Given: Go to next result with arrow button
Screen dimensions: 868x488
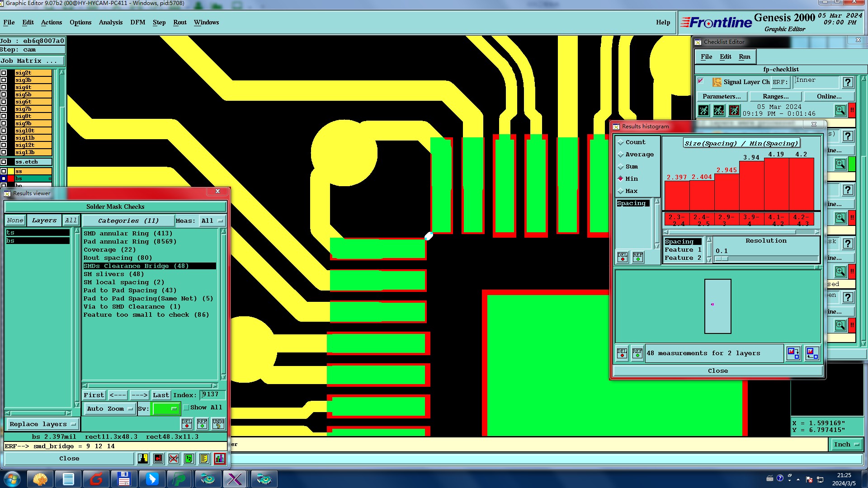Looking at the screenshot, I should pyautogui.click(x=139, y=395).
